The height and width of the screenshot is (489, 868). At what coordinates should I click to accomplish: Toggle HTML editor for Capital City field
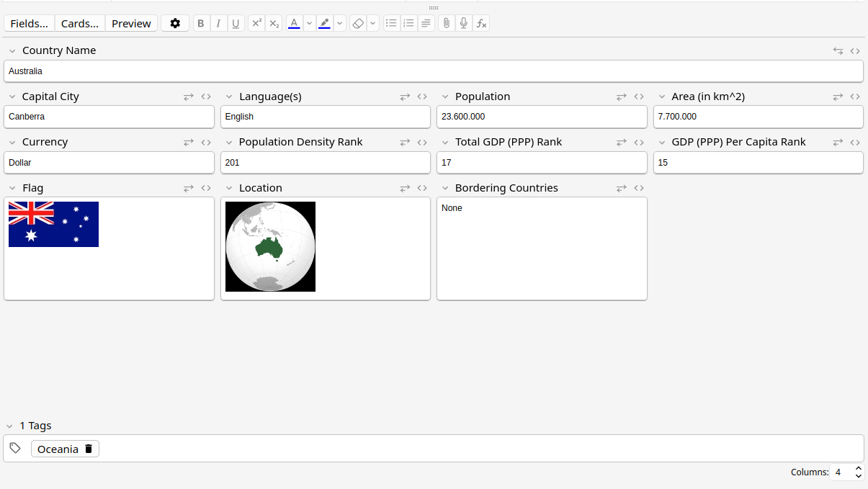click(x=206, y=97)
